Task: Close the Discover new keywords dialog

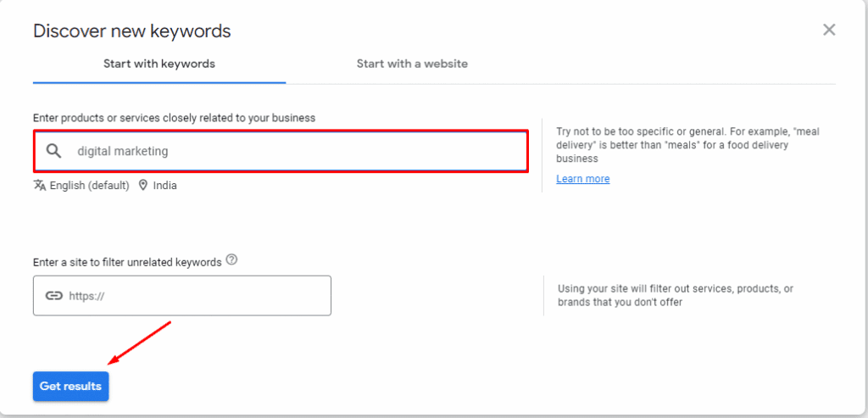Action: (829, 31)
